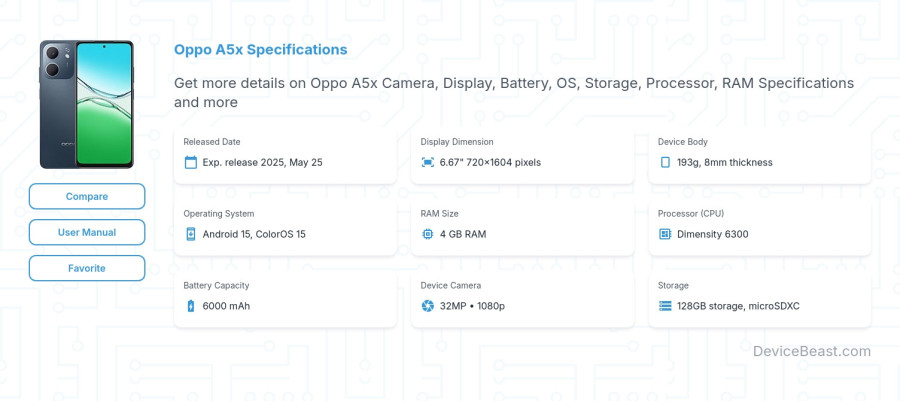This screenshot has height=401, width=900.
Task: Click the '128GB storage, microSDXC' value
Action: point(738,306)
